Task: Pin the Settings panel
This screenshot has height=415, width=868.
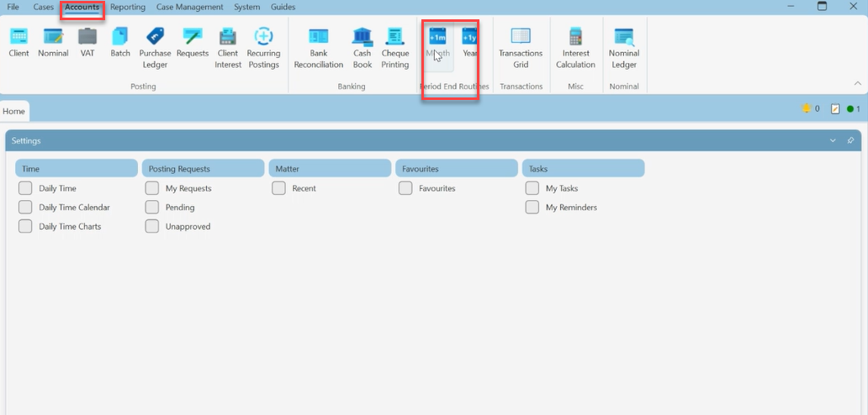Action: (851, 141)
